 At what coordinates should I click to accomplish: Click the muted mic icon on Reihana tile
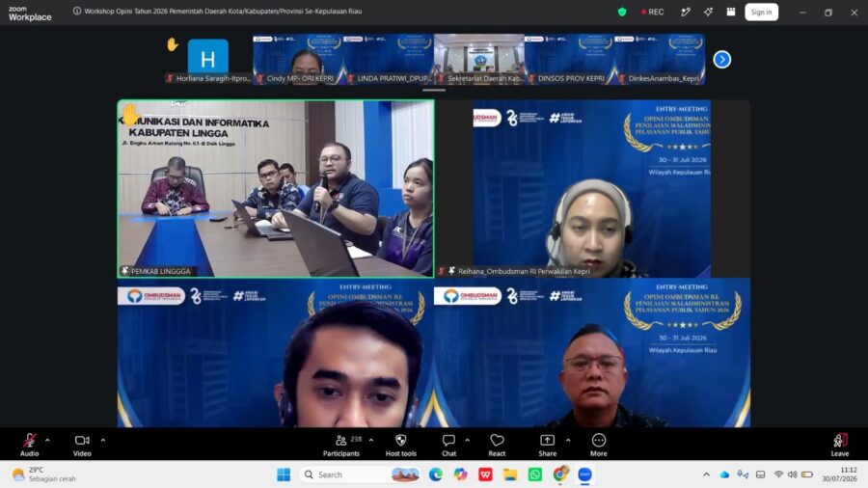coord(442,271)
